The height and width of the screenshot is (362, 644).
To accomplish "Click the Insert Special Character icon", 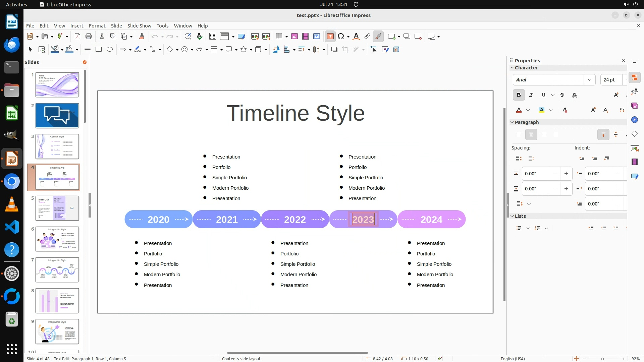I will (341, 37).
